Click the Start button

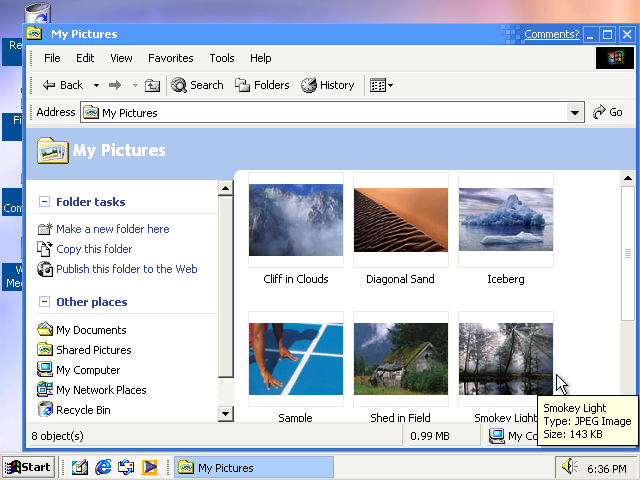click(x=28, y=467)
